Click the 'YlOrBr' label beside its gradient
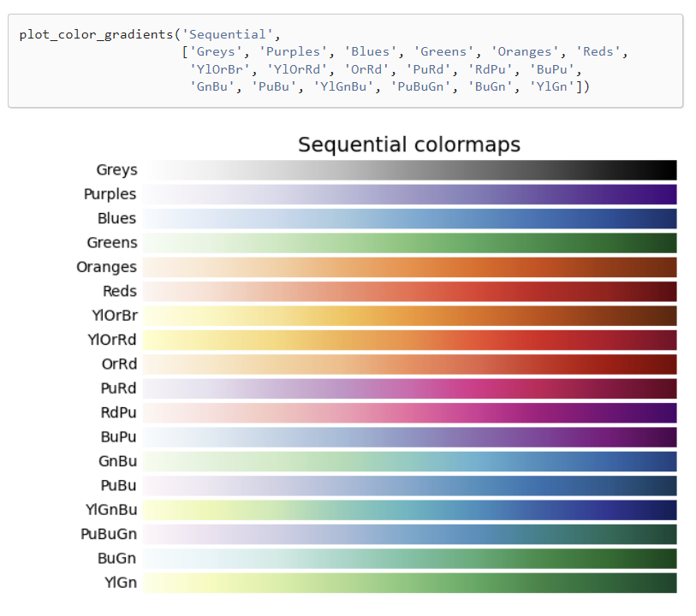696x616 pixels. coord(115,316)
